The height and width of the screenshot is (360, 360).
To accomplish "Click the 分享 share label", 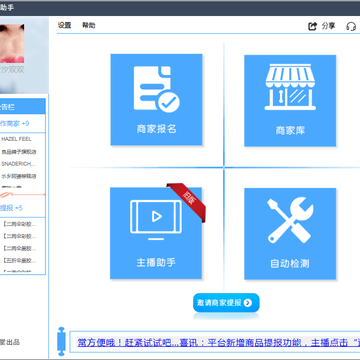I will coord(328,26).
